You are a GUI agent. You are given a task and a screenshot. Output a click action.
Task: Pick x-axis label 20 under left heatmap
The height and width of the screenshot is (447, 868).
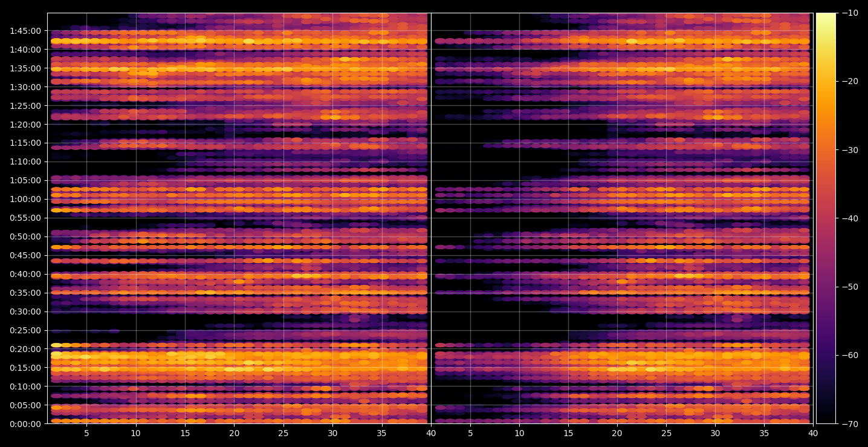tap(234, 433)
